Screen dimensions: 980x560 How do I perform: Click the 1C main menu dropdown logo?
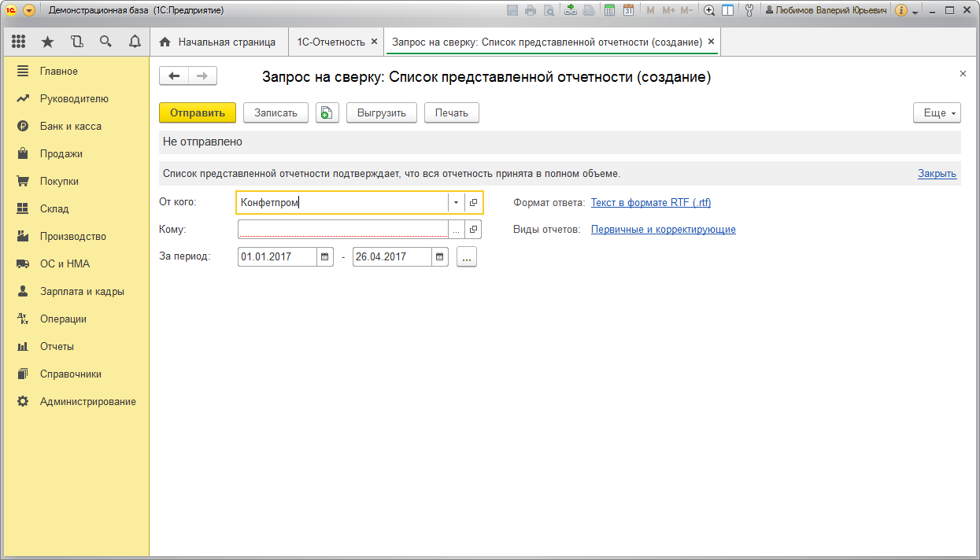pyautogui.click(x=29, y=10)
